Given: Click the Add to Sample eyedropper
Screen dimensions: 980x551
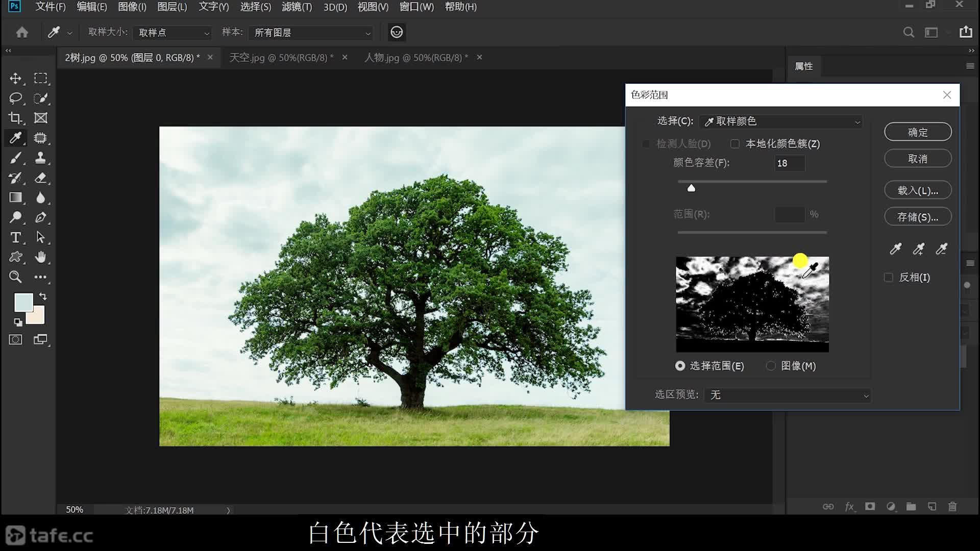Looking at the screenshot, I should click(x=918, y=249).
